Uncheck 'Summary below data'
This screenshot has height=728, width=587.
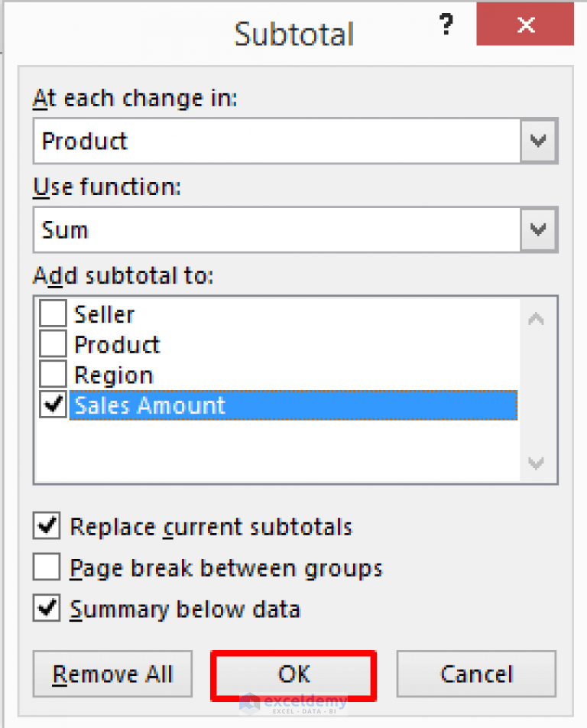46,608
